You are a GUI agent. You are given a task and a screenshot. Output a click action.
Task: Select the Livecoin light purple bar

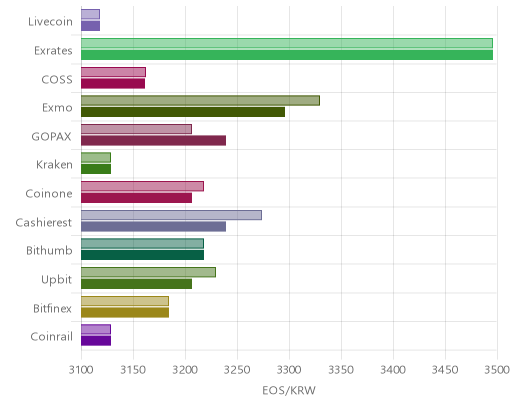pos(90,14)
